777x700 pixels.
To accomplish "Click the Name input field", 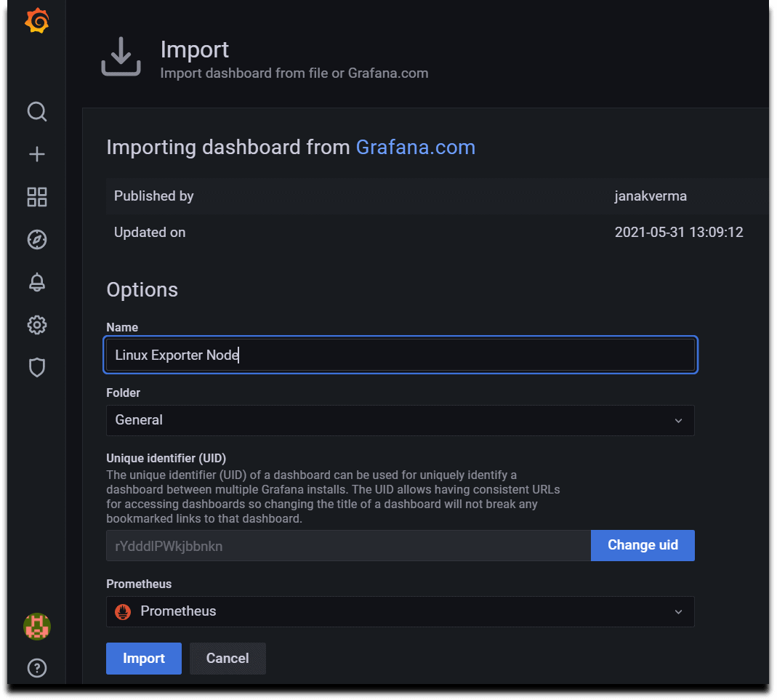I will [x=400, y=355].
